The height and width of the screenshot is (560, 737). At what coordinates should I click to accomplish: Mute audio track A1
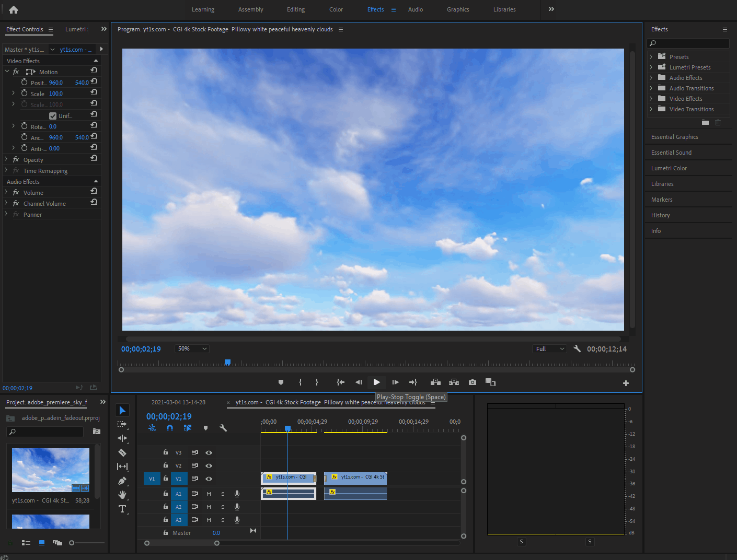point(209,494)
